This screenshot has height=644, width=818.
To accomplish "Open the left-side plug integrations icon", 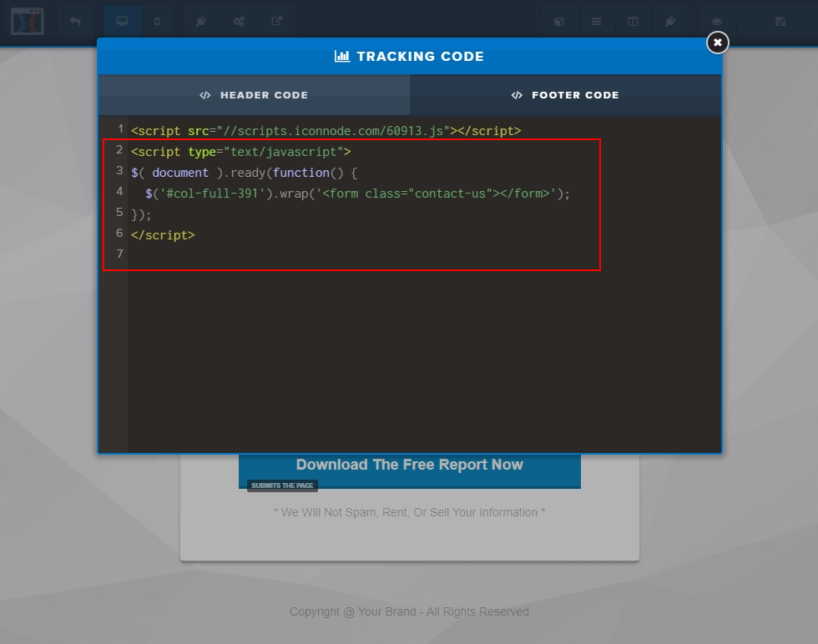I will tap(201, 22).
